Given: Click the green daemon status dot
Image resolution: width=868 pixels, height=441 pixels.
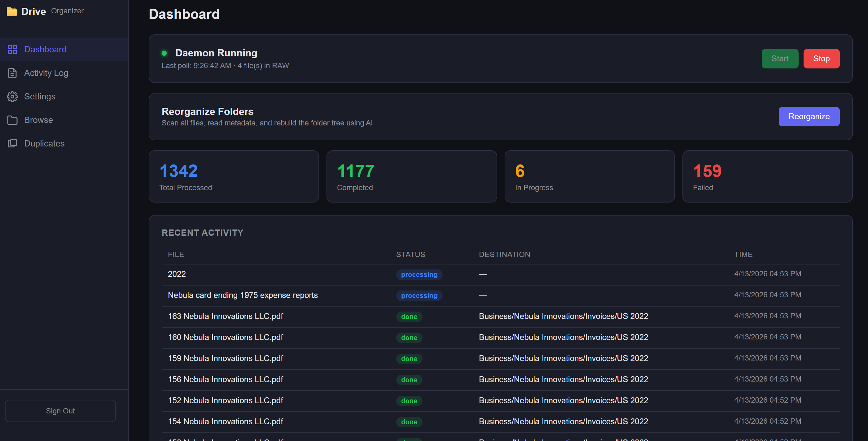Looking at the screenshot, I should click(164, 53).
